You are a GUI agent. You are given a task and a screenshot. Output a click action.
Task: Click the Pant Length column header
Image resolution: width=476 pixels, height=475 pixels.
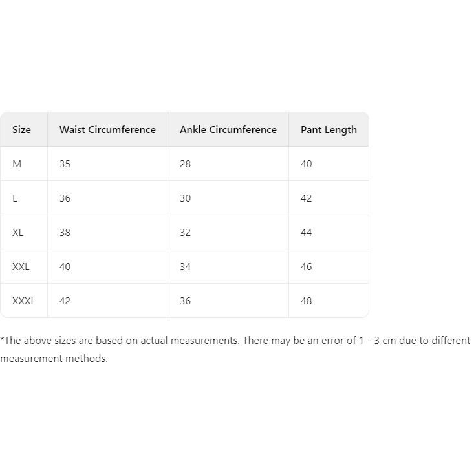point(329,130)
